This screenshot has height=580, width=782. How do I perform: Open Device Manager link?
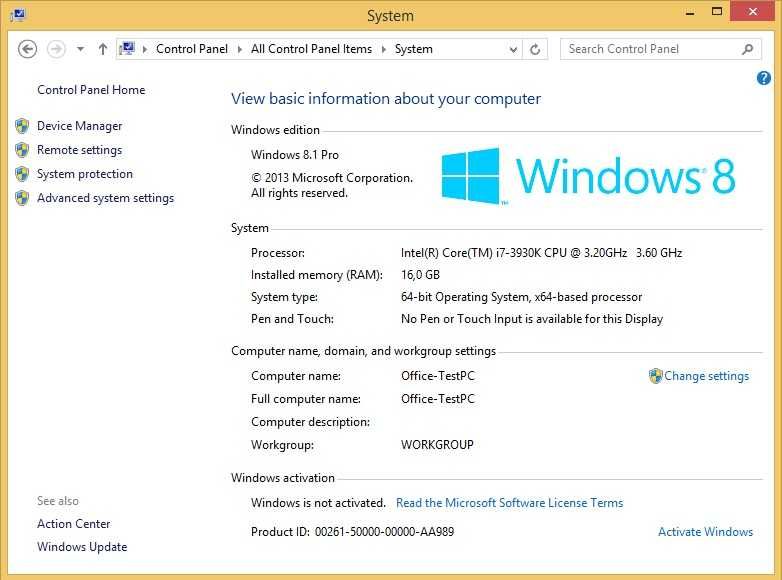[x=79, y=126]
